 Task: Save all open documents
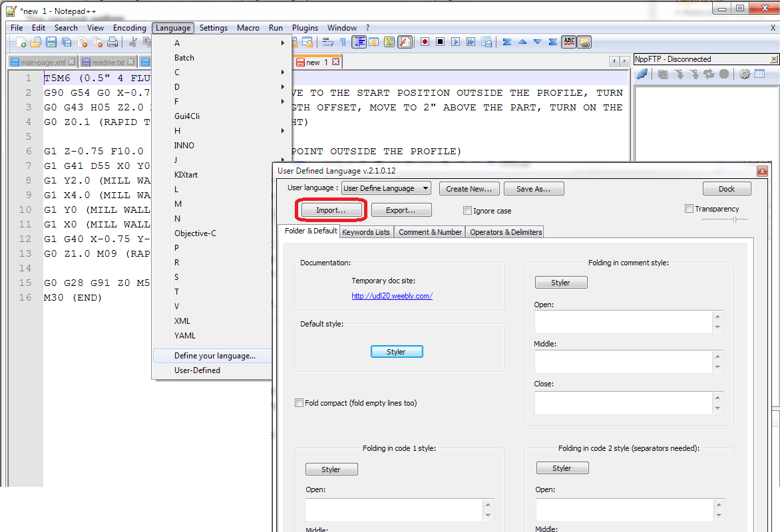66,41
